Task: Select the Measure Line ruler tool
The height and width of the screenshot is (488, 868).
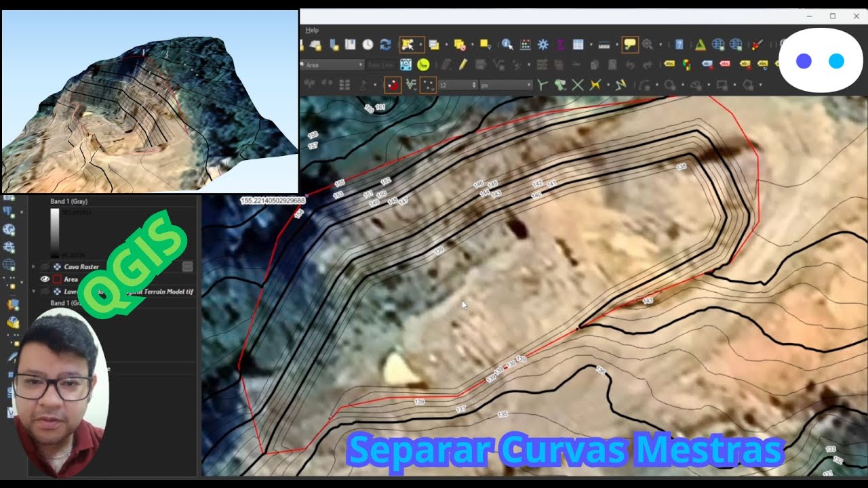Action: coord(604,45)
